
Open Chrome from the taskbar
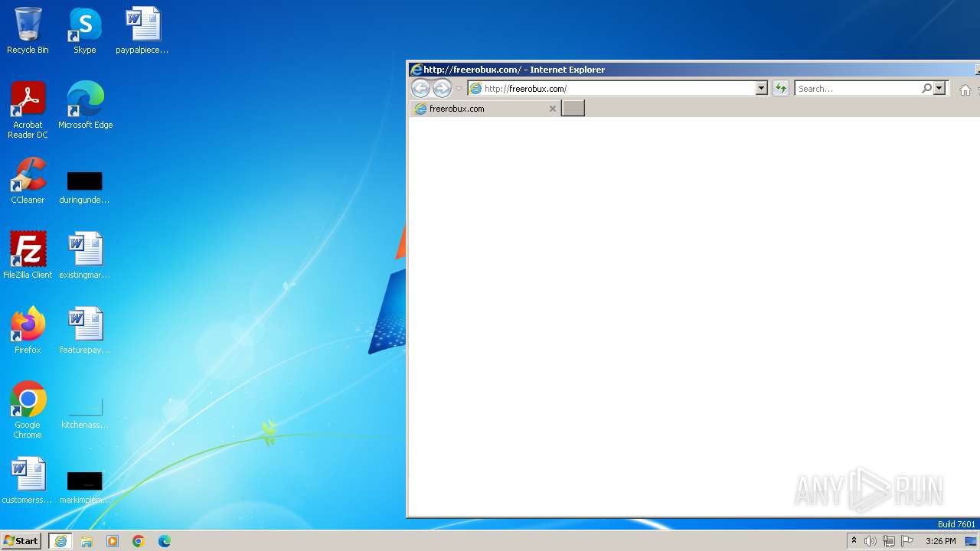pos(139,541)
